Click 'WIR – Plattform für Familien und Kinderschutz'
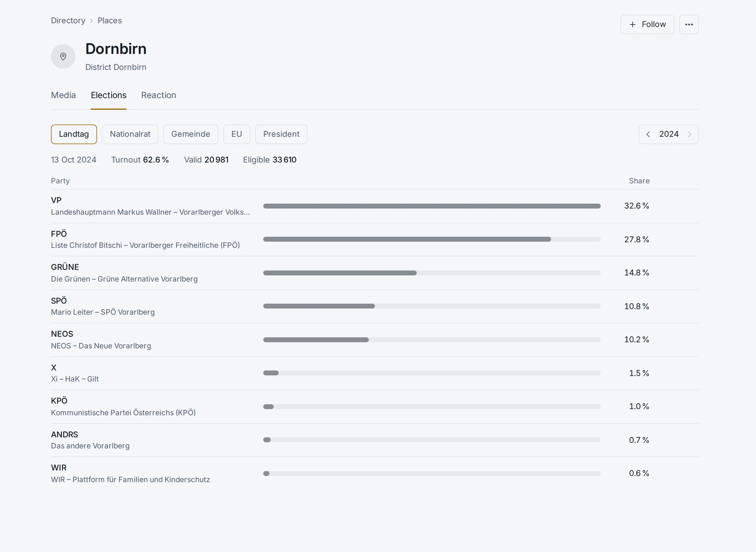 [130, 480]
